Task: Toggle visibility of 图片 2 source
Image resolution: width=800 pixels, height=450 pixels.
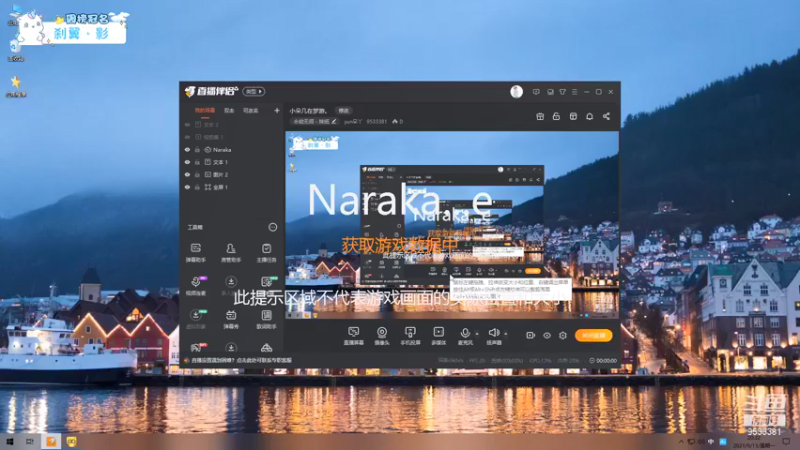Action: (187, 174)
